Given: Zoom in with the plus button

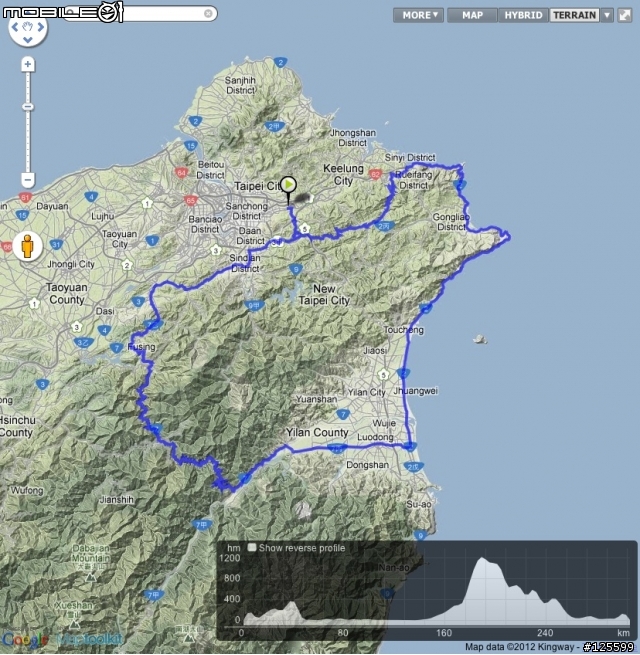Looking at the screenshot, I should (28, 64).
